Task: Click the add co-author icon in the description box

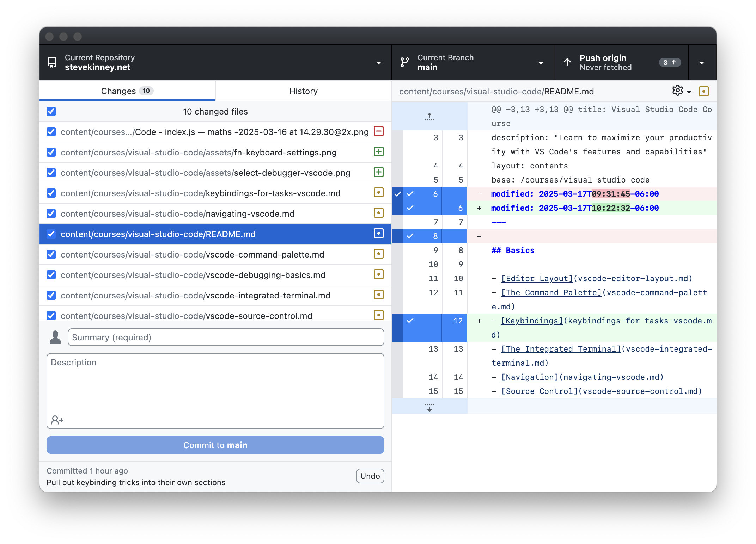Action: [57, 420]
